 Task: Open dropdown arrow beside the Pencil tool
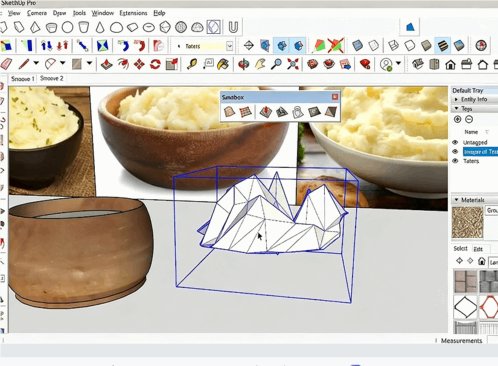click(x=36, y=63)
